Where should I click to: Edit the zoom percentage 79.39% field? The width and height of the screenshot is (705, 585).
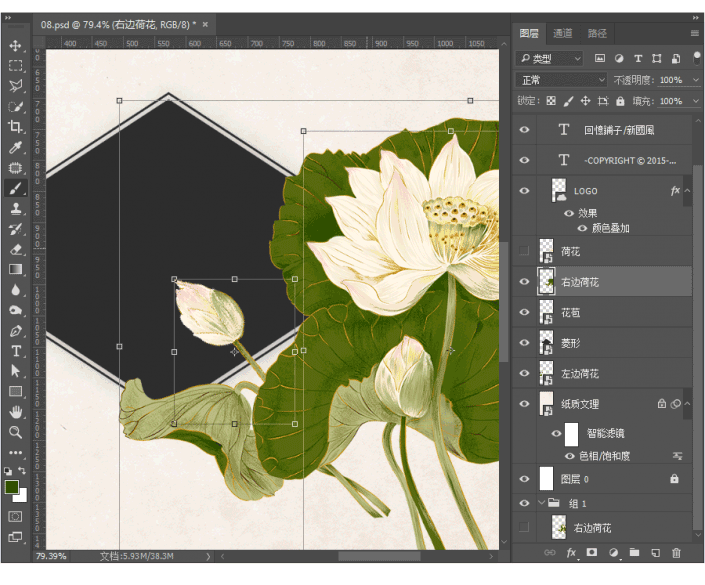click(51, 557)
